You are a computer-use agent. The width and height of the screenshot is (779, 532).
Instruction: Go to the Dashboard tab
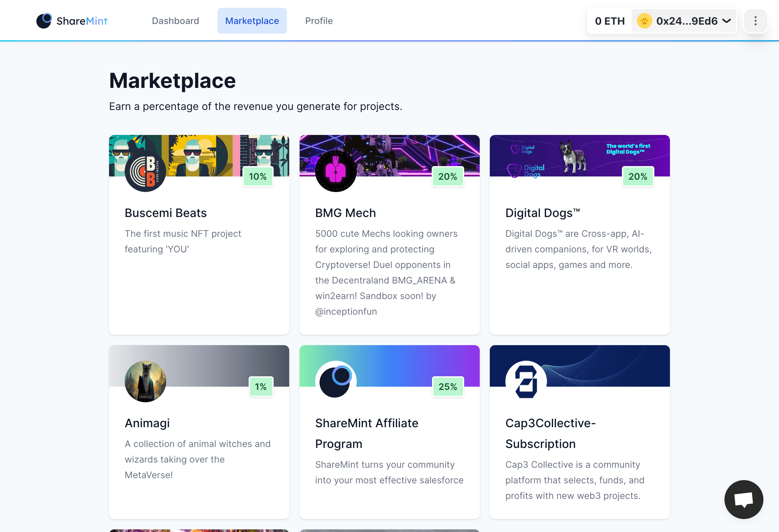tap(175, 21)
